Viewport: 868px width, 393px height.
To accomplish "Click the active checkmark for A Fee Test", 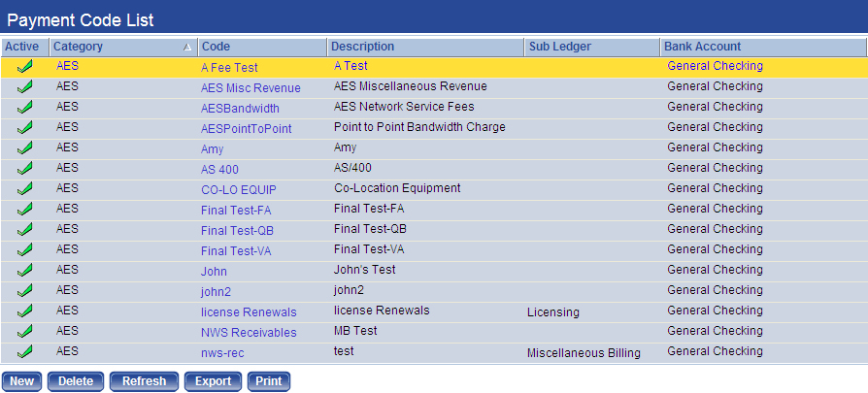I will tap(24, 67).
